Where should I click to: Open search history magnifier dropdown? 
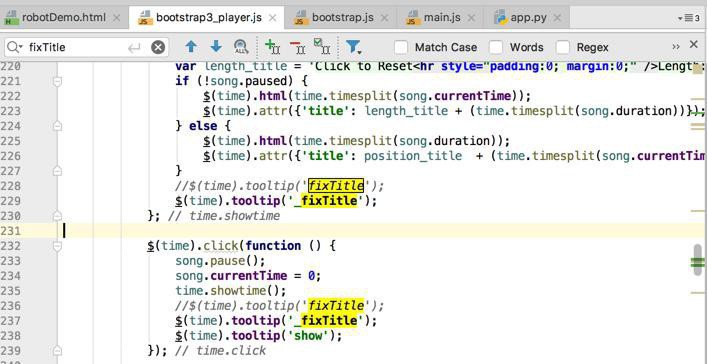pyautogui.click(x=14, y=47)
